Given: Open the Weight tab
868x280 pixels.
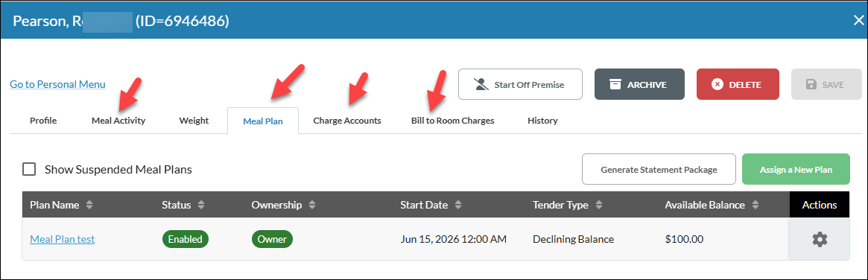Looking at the screenshot, I should [x=194, y=121].
